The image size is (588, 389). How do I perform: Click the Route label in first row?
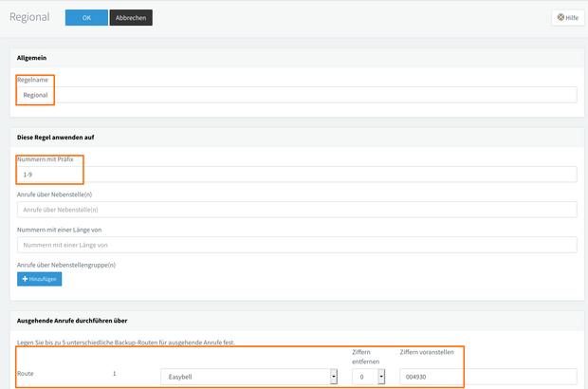(26, 375)
